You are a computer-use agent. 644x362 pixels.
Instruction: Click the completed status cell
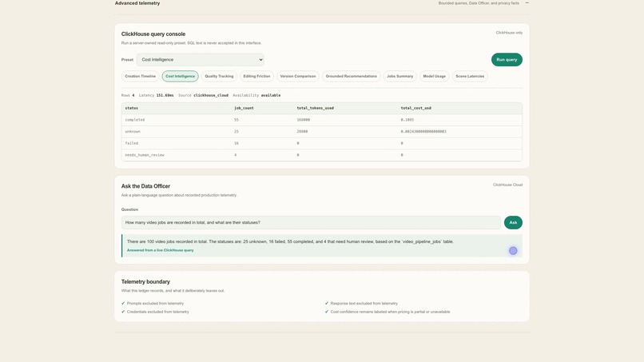point(135,120)
